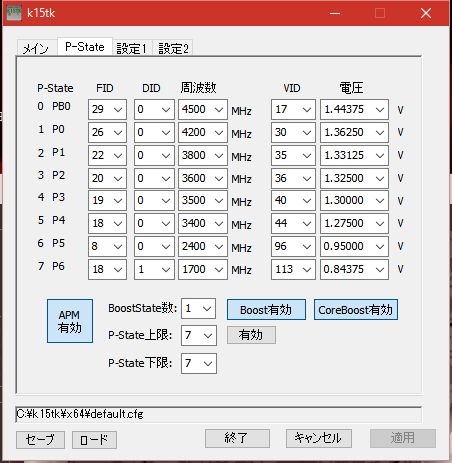Open the P-State下限 dropdown

click(x=199, y=363)
